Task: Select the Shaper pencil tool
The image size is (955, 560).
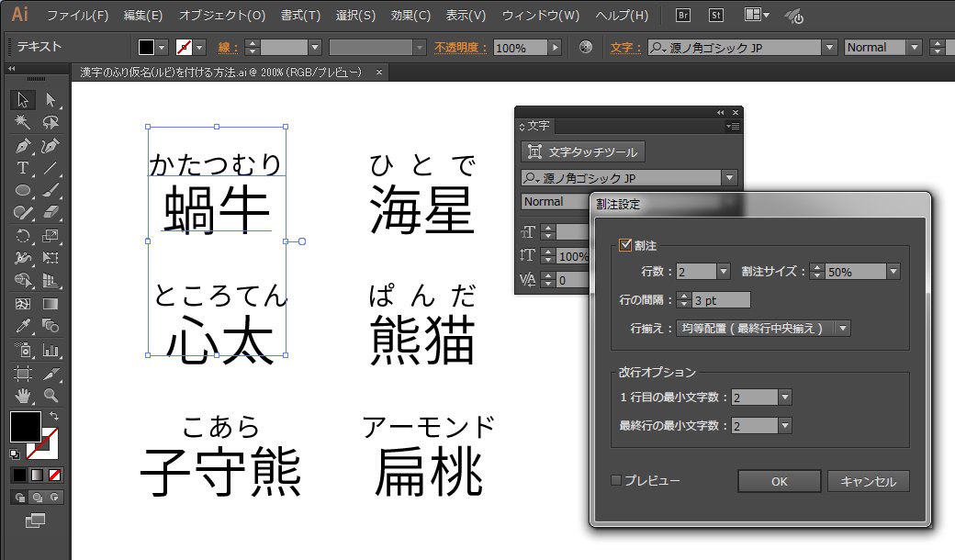Action: 23,213
